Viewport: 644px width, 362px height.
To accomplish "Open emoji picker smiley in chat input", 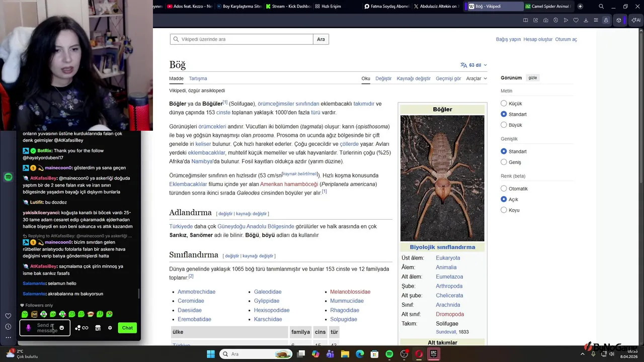I will (x=62, y=328).
